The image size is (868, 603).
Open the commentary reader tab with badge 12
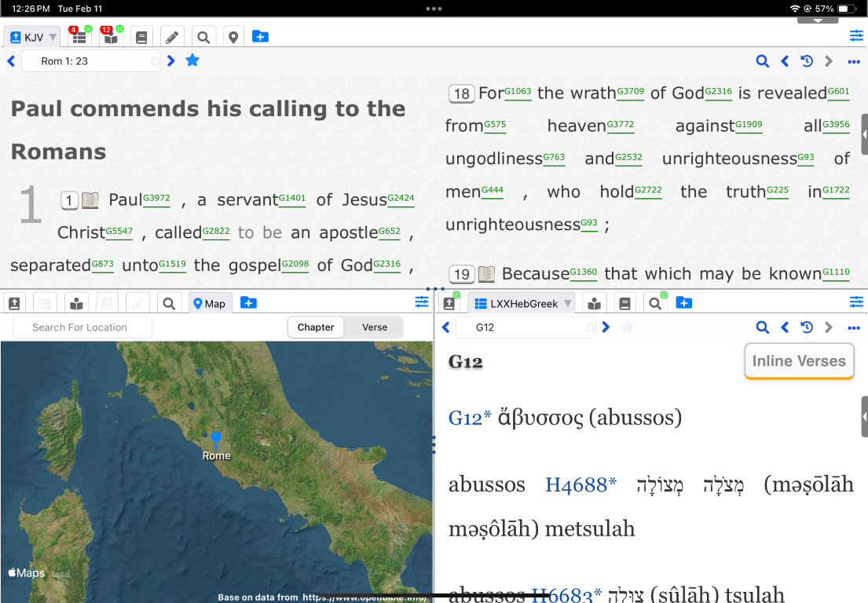point(110,37)
